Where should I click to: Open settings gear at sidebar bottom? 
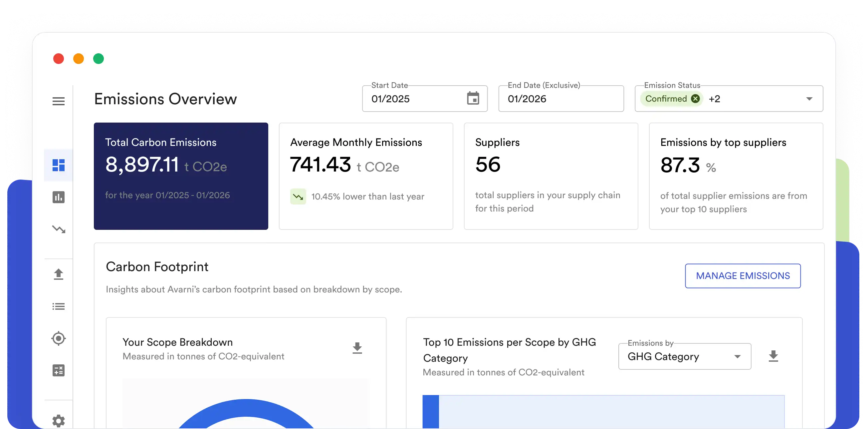point(58,420)
